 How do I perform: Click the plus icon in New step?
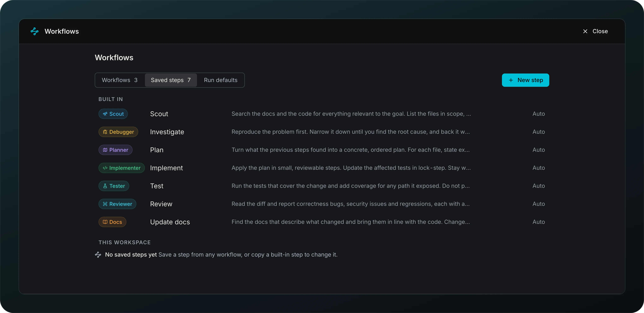[511, 80]
